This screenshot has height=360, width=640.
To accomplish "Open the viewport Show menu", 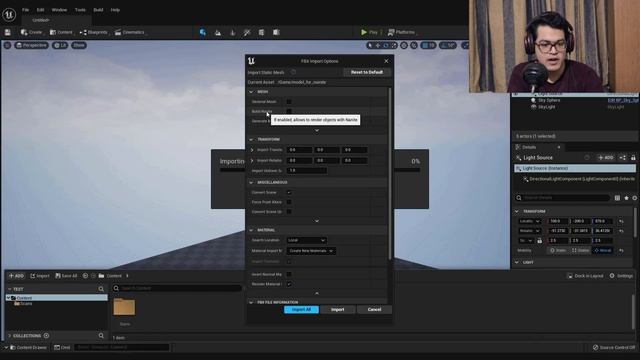I will [x=79, y=45].
